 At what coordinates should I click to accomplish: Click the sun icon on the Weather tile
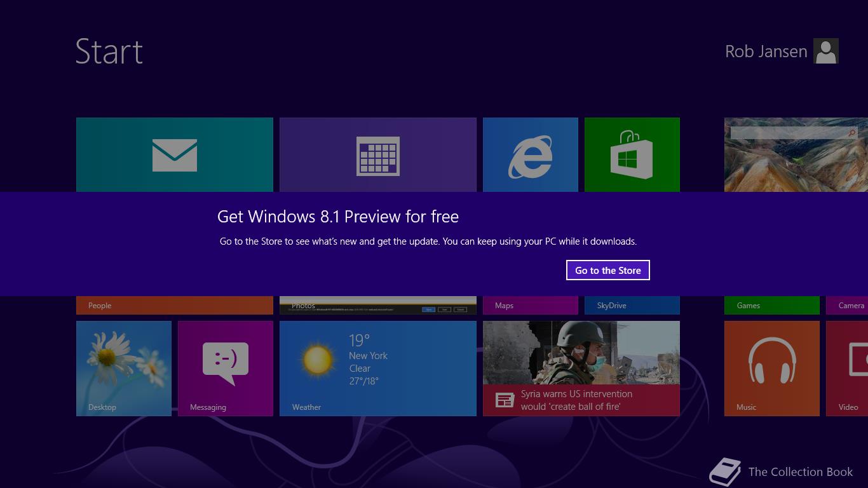click(318, 360)
